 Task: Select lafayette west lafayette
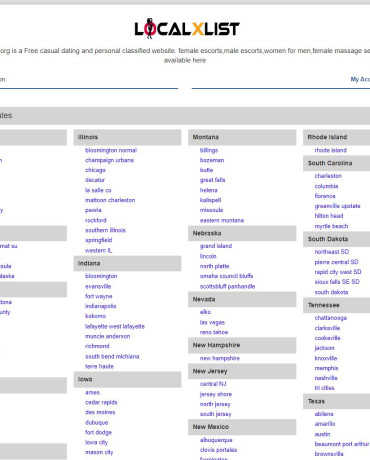click(x=115, y=326)
